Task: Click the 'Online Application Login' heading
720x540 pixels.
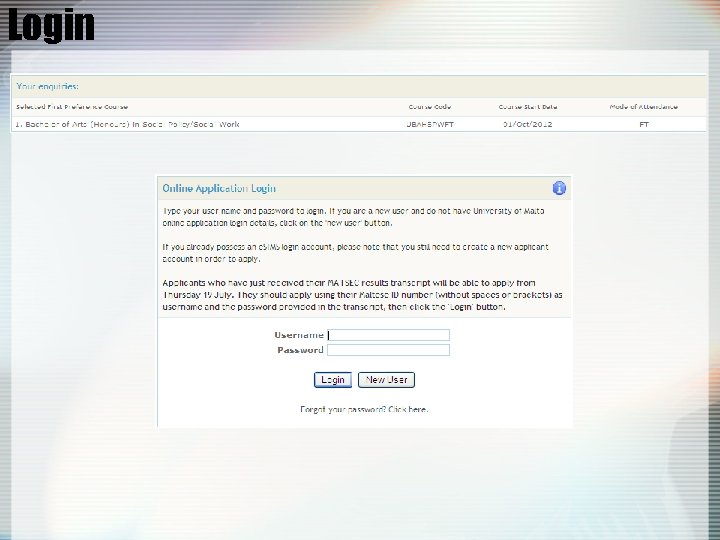Action: tap(219, 188)
